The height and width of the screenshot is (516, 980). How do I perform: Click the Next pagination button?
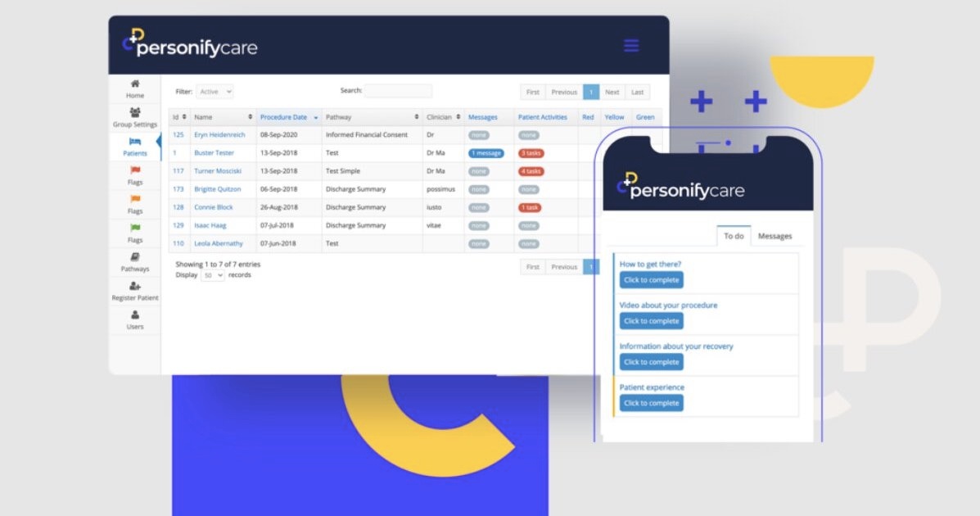pyautogui.click(x=612, y=92)
